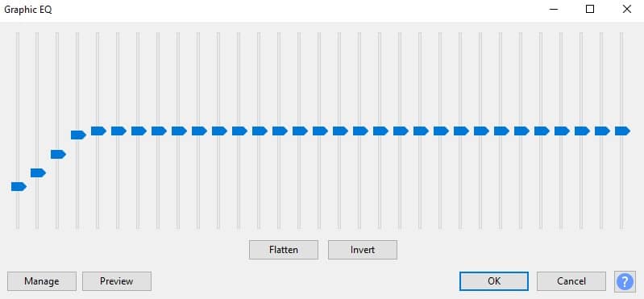Select the leftmost, lowest slider thumb
644x299 pixels.
pos(19,187)
